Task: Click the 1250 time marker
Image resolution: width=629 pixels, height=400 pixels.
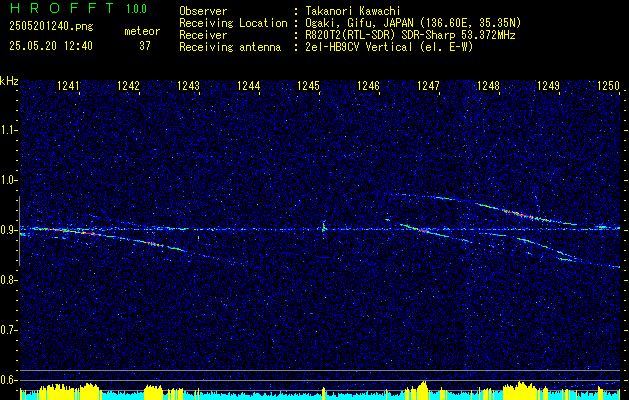Action: click(608, 86)
